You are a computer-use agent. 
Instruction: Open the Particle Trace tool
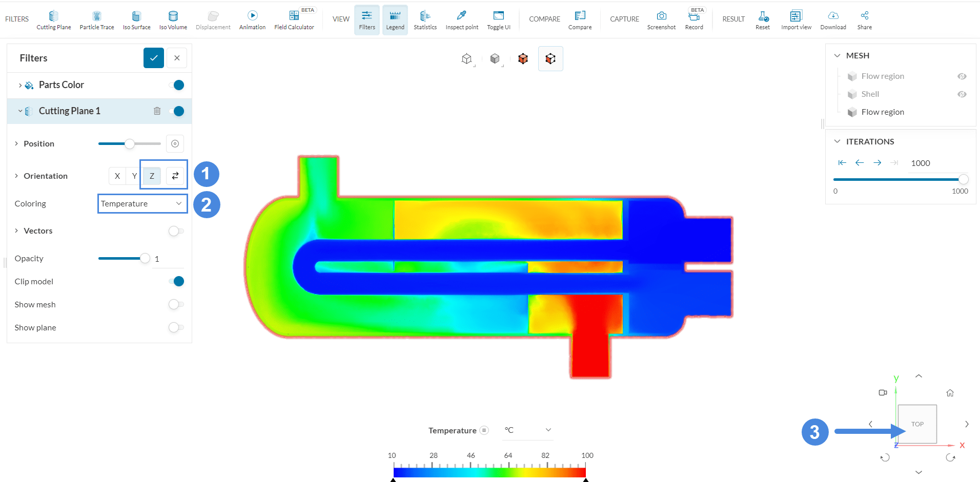pyautogui.click(x=96, y=19)
